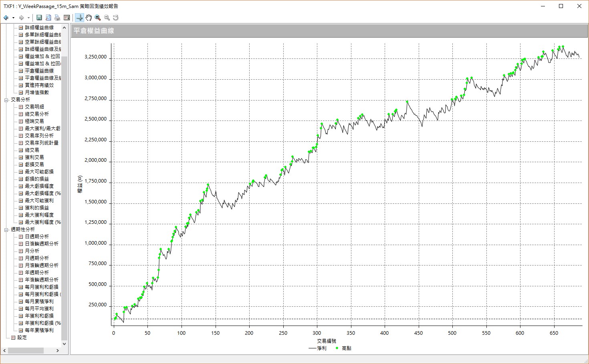This screenshot has height=364, width=589.
Task: Click the chart icon beside 獲利的損益
Action: (21, 208)
